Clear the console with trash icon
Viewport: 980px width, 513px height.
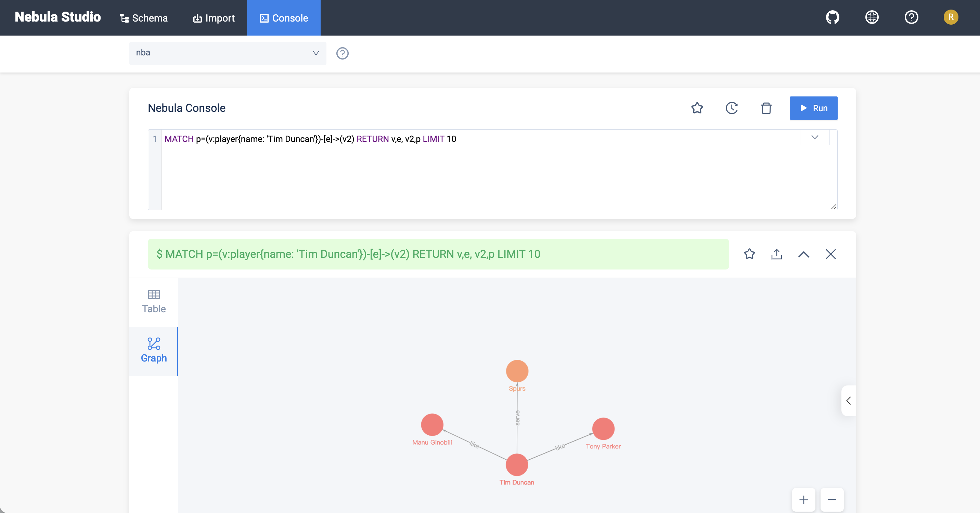[x=766, y=108]
